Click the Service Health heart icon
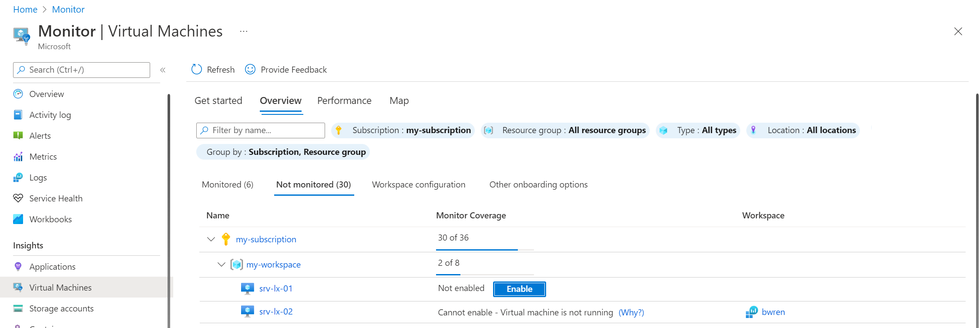 coord(18,198)
